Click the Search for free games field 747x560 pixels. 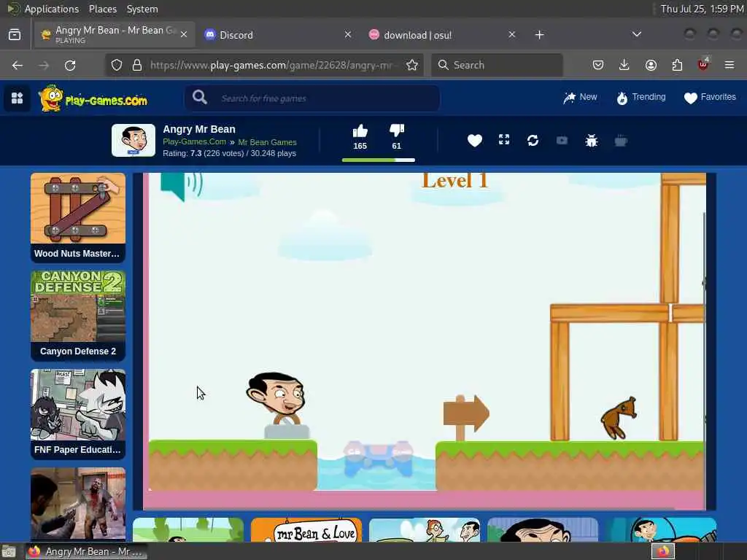coord(312,98)
